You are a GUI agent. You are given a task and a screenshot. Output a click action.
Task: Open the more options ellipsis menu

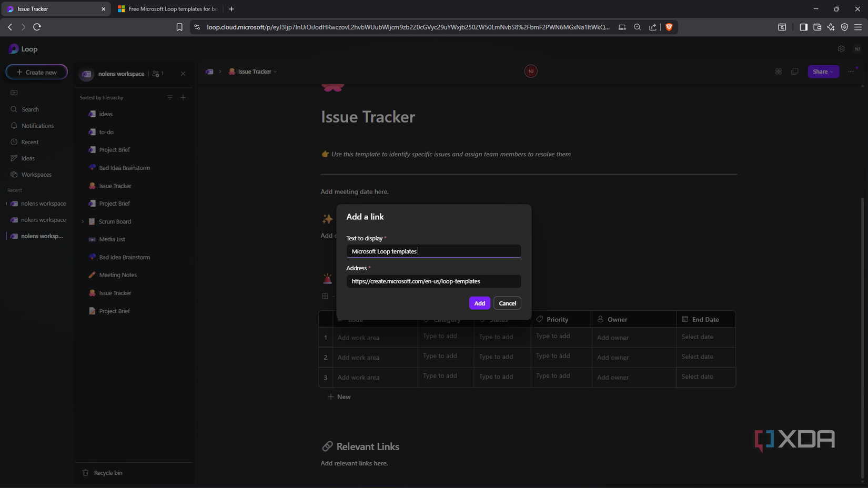[x=851, y=72]
